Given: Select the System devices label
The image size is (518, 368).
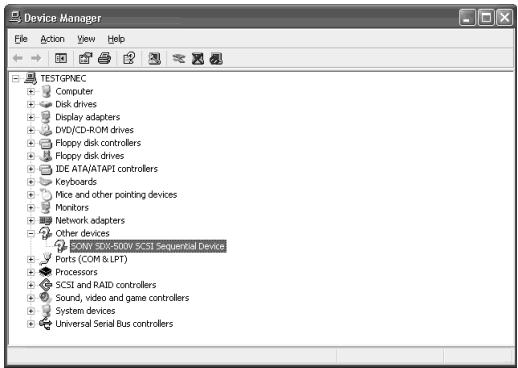Looking at the screenshot, I should 85,311.
